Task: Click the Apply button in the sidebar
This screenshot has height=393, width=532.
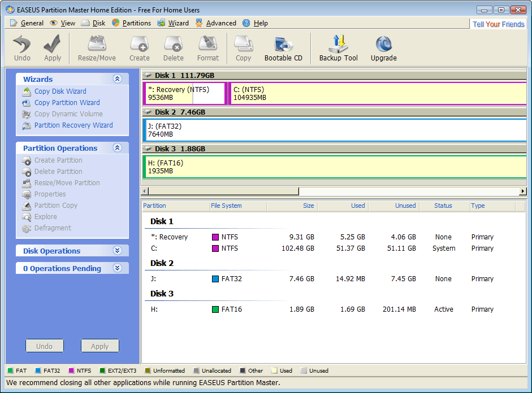Action: [100, 346]
